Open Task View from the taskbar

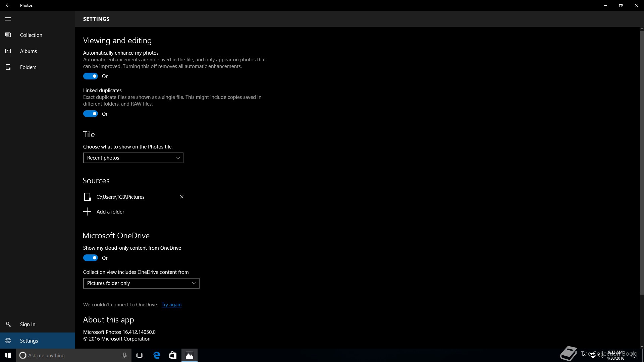pos(140,355)
